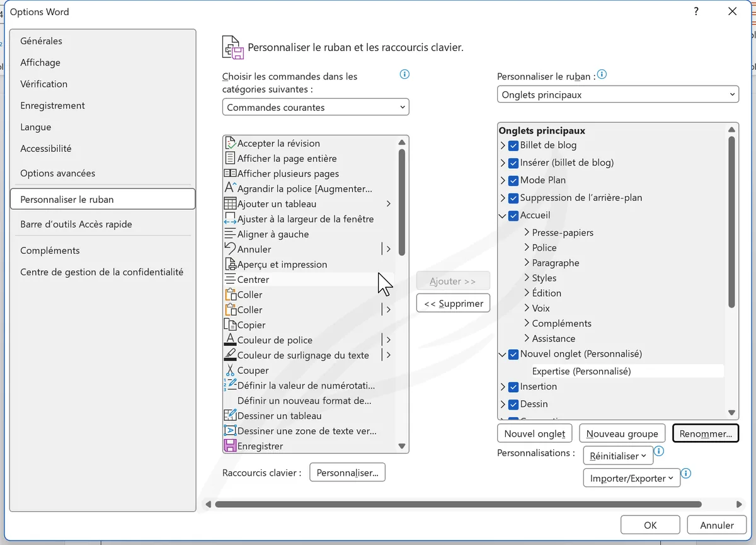Image resolution: width=756 pixels, height=545 pixels.
Task: Select the Ajouter un tableau grid icon
Action: pos(230,204)
